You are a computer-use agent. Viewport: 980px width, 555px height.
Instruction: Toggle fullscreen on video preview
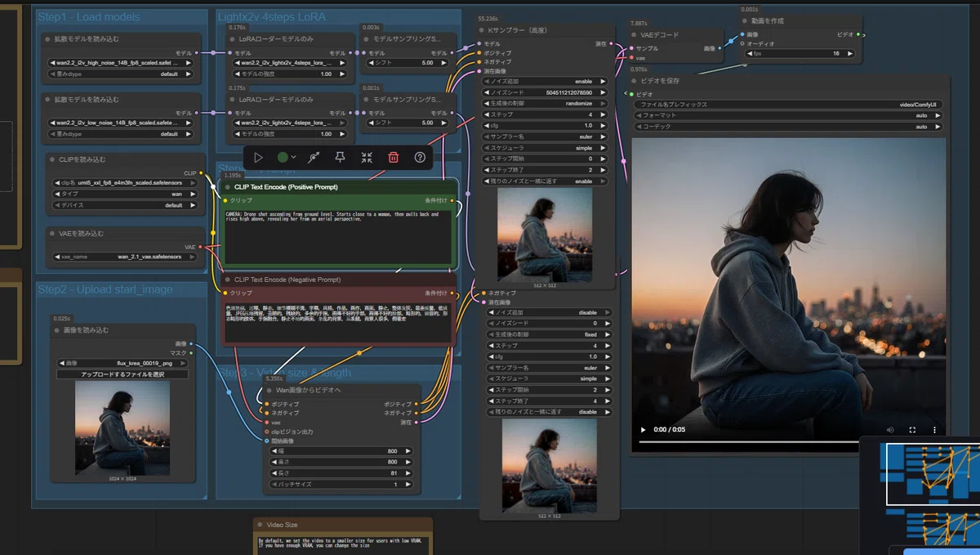tap(913, 430)
